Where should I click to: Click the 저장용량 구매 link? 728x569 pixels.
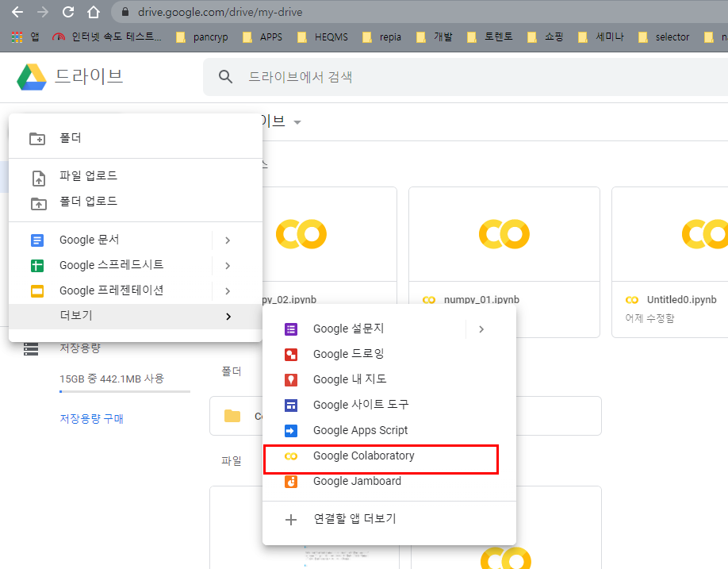91,418
